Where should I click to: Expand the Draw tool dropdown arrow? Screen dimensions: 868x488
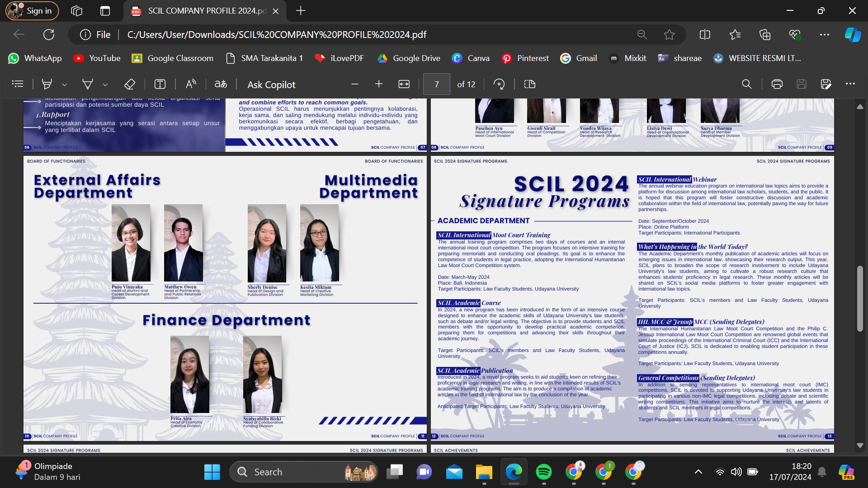click(x=105, y=84)
